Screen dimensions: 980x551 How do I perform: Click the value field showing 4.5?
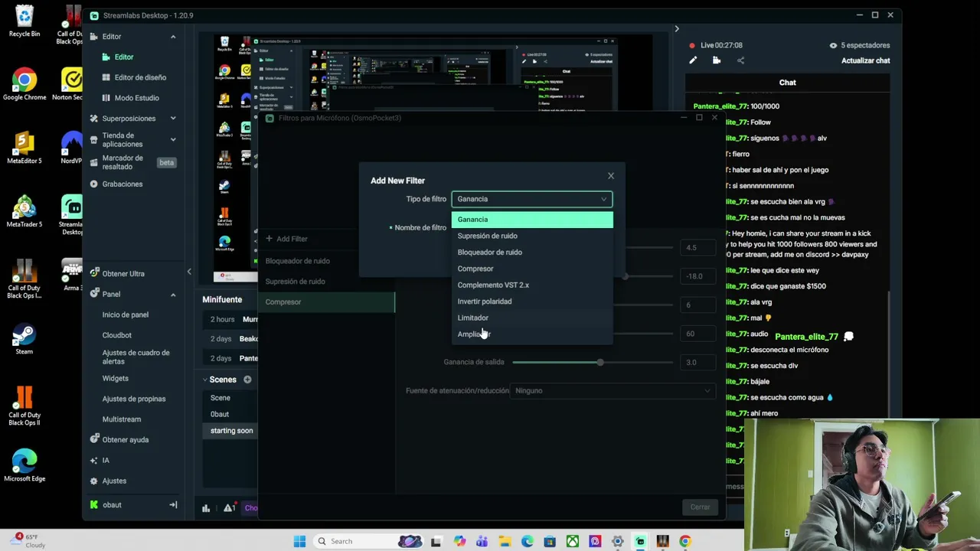[x=697, y=248]
